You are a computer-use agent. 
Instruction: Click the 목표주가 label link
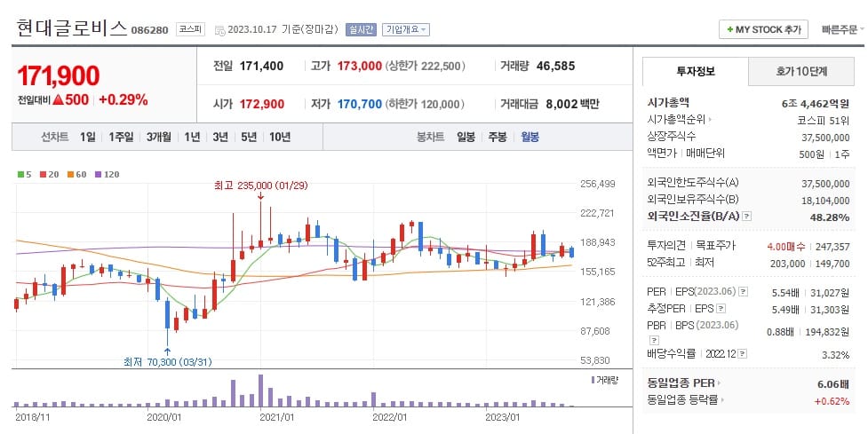(715, 245)
